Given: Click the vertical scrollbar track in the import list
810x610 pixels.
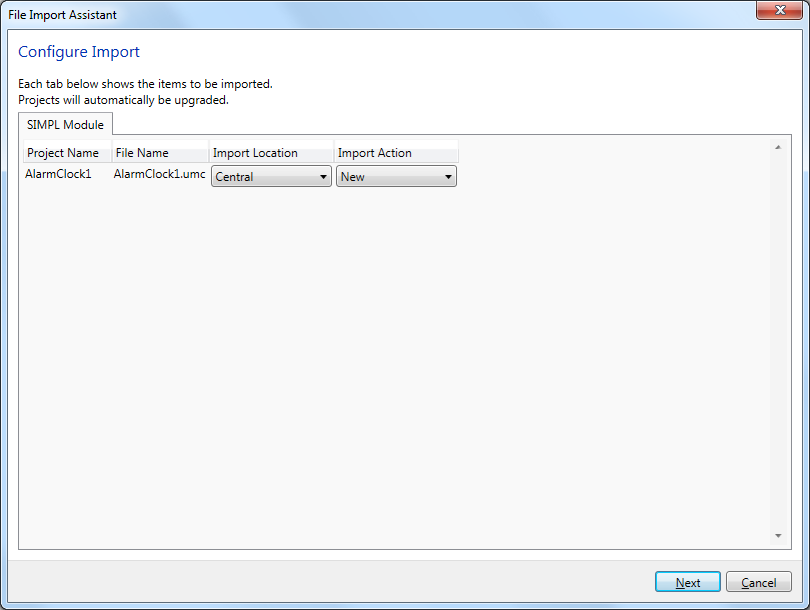Looking at the screenshot, I should point(778,341).
